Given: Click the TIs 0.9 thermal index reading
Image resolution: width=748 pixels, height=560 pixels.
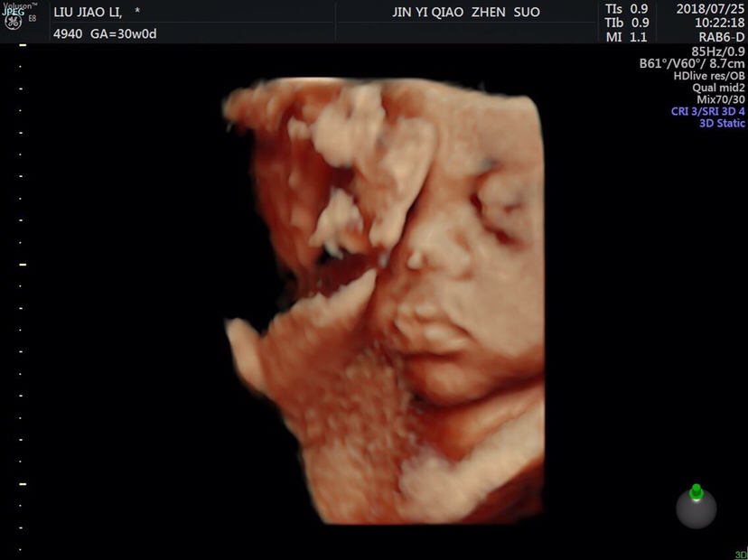Looking at the screenshot, I should tap(626, 8).
